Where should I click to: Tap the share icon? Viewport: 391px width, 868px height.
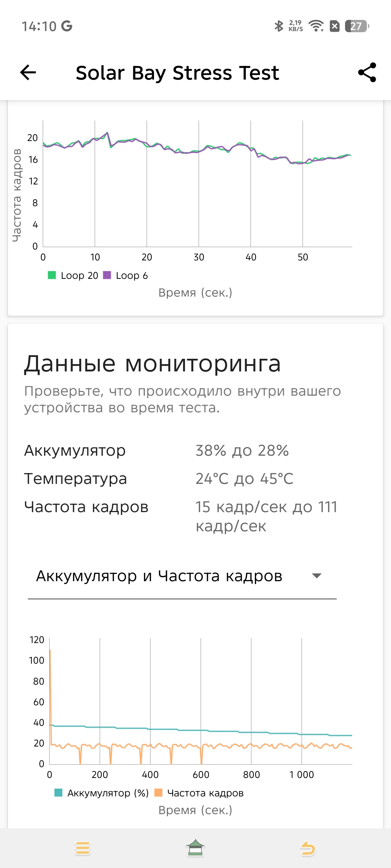coord(367,73)
